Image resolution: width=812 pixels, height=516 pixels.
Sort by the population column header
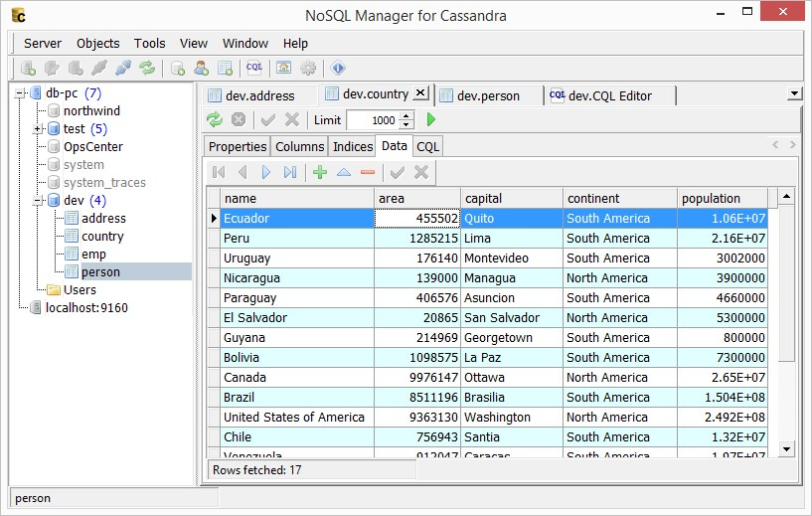click(722, 199)
